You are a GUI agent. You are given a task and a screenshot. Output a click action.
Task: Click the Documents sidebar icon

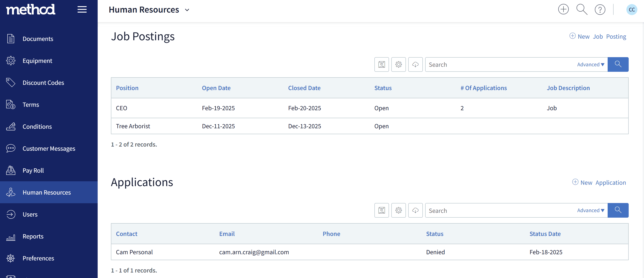click(x=11, y=39)
